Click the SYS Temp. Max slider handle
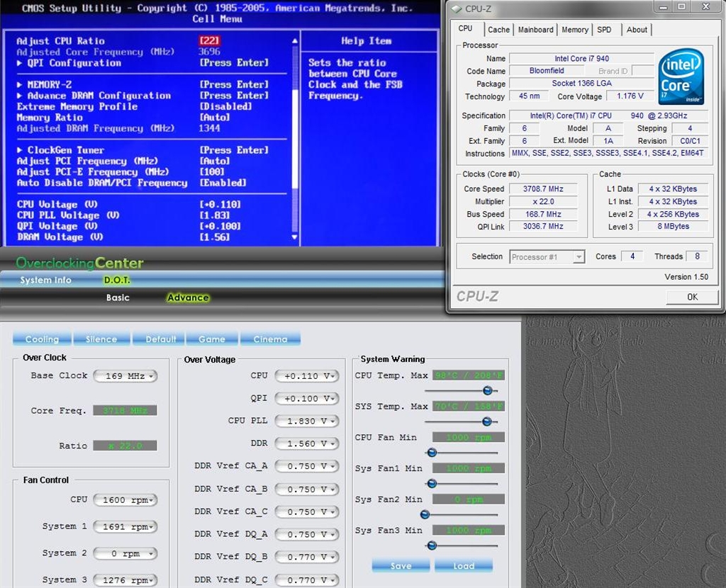Viewport: 726px width, 588px height. pos(486,422)
